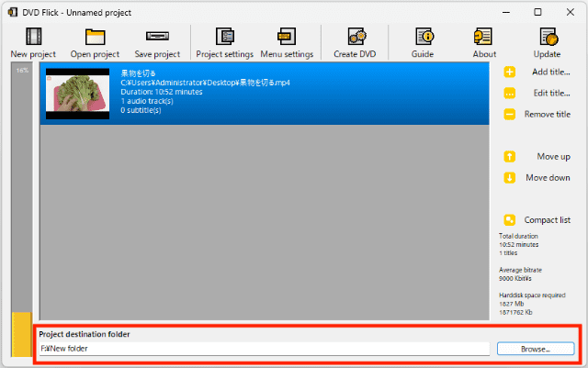Open Menu settings icon
The height and width of the screenshot is (368, 588).
tap(287, 37)
